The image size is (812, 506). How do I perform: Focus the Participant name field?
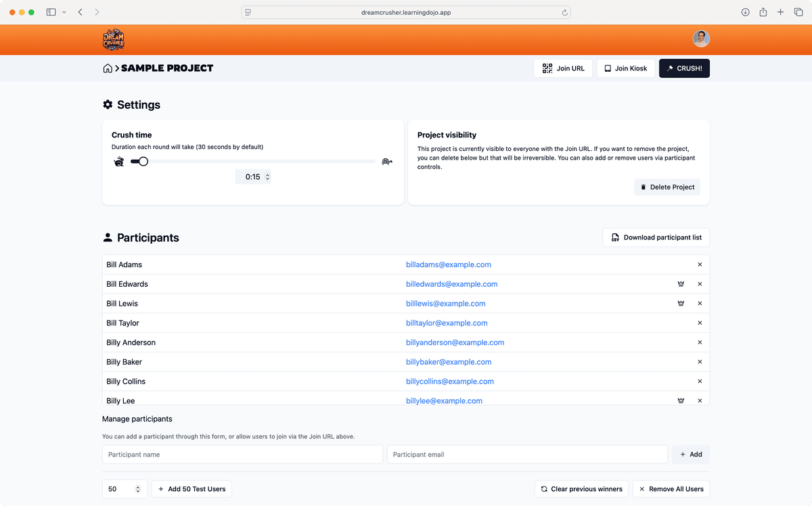click(x=242, y=455)
